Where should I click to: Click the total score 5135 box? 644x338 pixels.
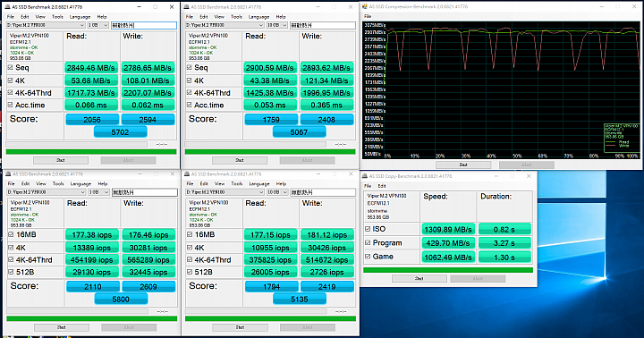pyautogui.click(x=300, y=300)
